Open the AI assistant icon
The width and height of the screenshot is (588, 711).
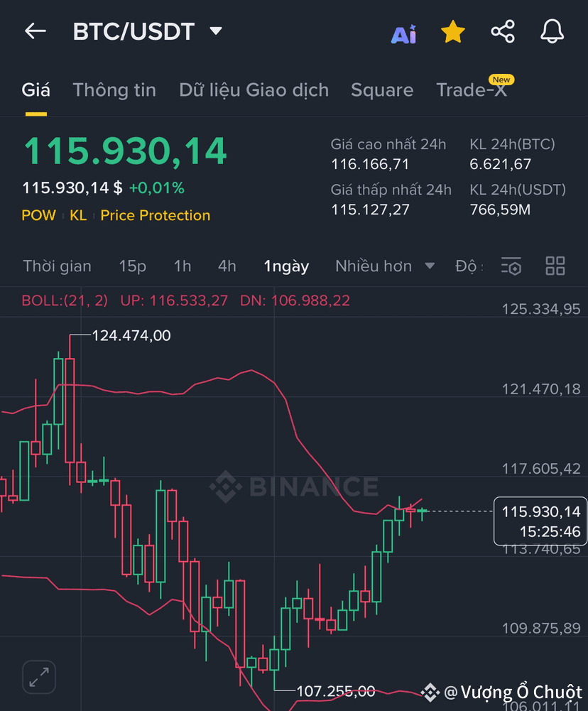pos(403,33)
